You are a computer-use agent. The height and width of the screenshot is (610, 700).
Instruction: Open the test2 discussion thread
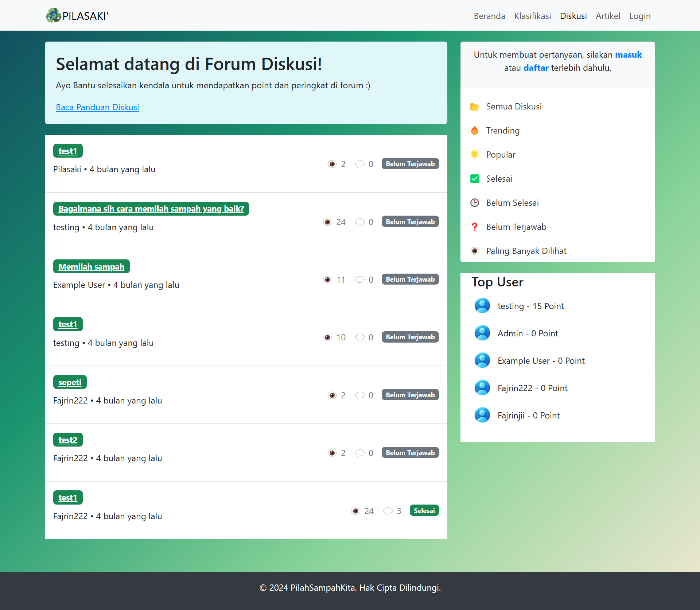(x=68, y=440)
